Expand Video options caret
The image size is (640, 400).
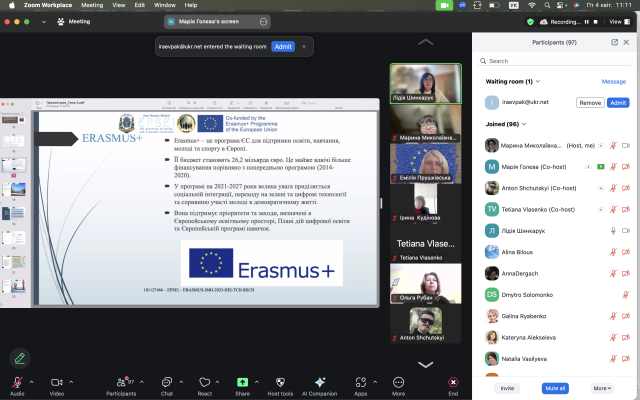coord(71,382)
